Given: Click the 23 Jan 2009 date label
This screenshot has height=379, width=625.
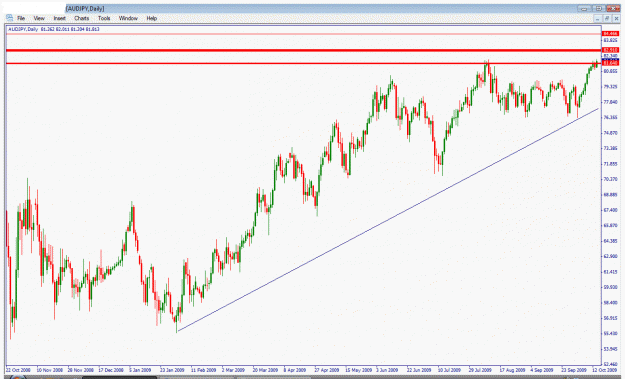Looking at the screenshot, I should 173,370.
